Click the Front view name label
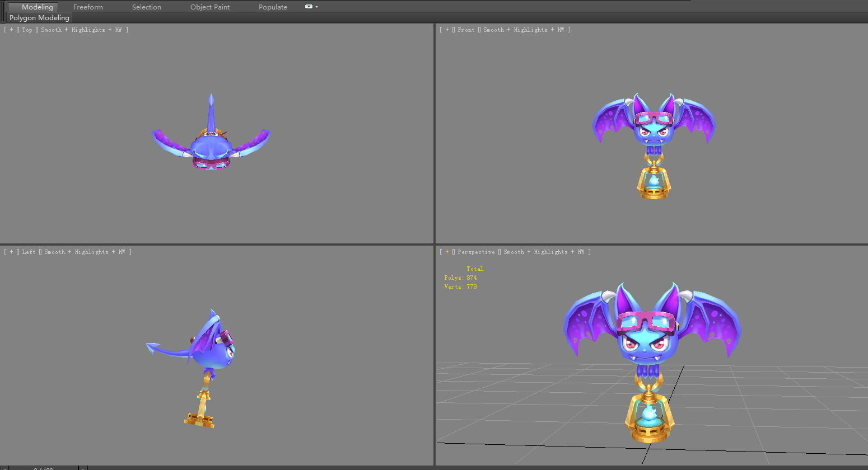 click(x=466, y=30)
